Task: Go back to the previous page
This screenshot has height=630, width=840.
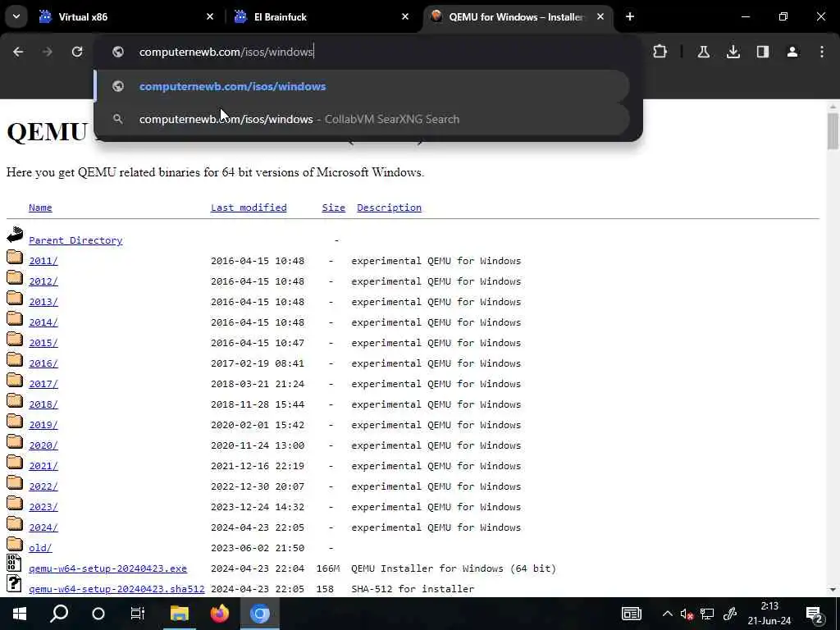Action: (18, 52)
